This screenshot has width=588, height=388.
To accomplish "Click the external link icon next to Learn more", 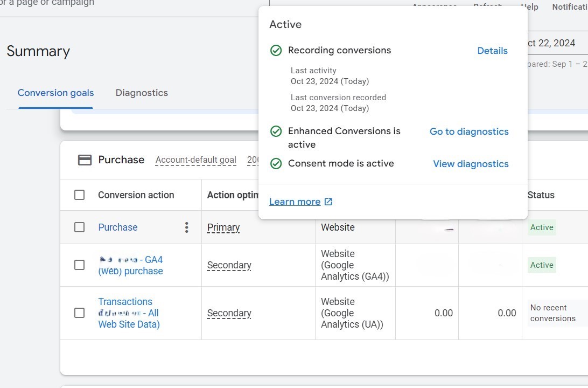I will (328, 202).
